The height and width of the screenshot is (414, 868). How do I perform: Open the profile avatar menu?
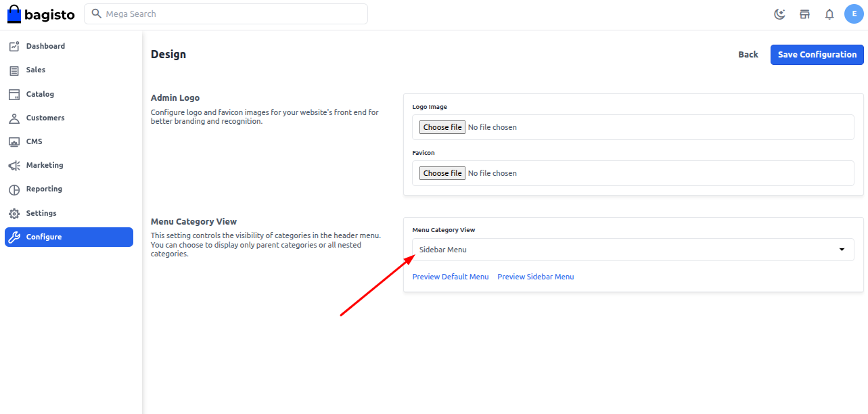[854, 14]
